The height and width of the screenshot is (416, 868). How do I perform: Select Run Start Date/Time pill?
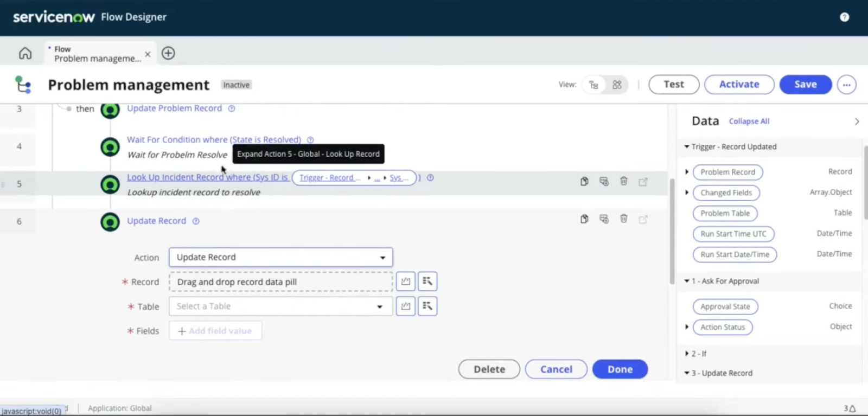click(735, 254)
